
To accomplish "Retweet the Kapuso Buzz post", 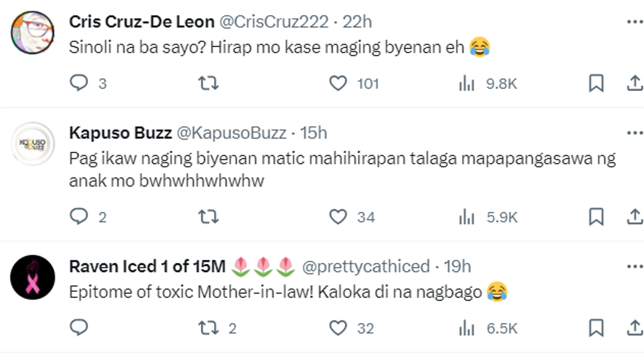I will [208, 217].
